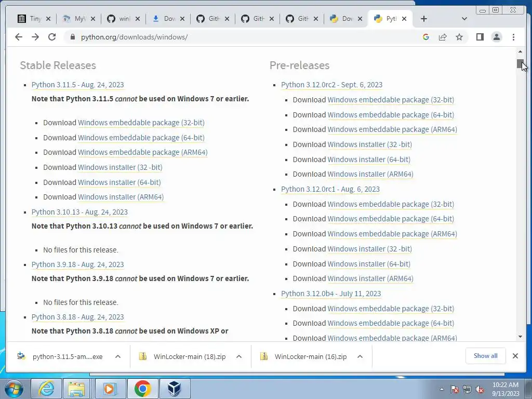Open Python 3.10.13 release link

pyautogui.click(x=79, y=212)
